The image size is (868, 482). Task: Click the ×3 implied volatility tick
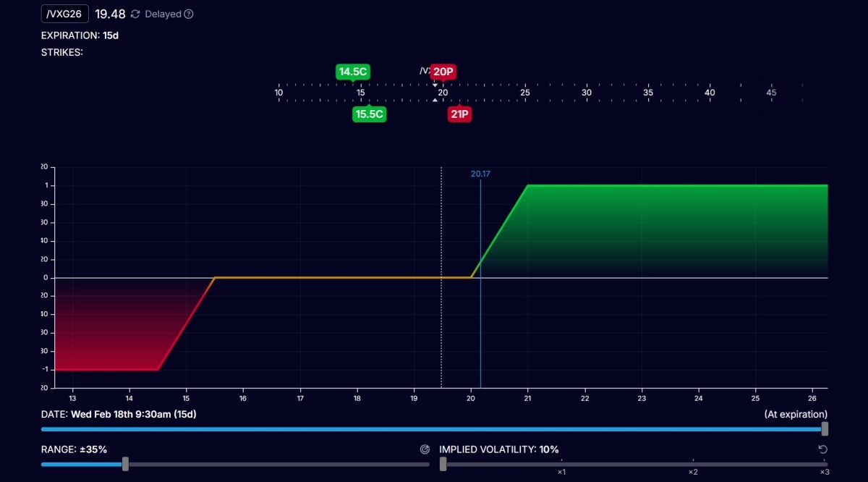click(824, 472)
